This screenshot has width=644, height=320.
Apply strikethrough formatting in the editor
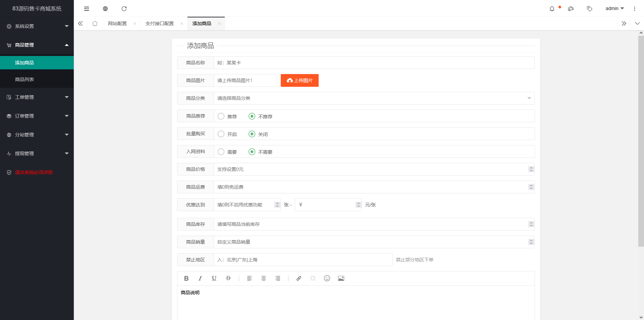(x=228, y=278)
